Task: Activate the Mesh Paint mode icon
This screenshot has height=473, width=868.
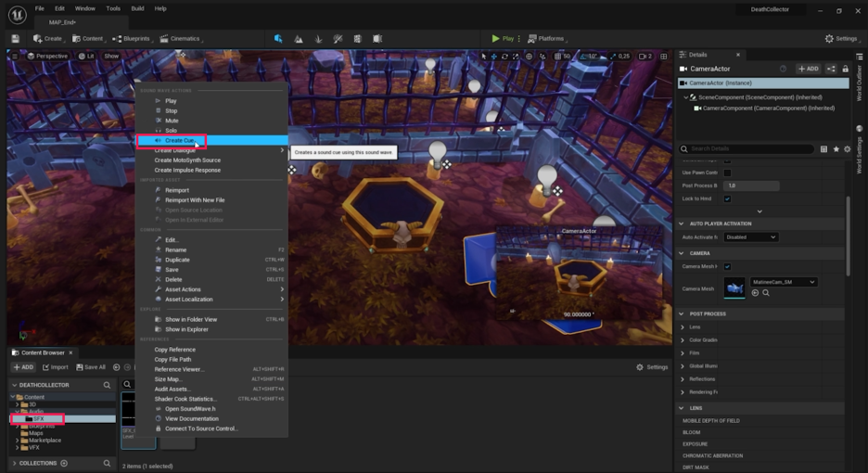Action: tap(338, 39)
